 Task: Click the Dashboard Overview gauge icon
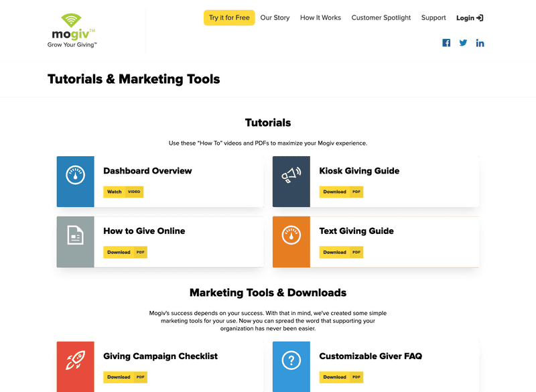pyautogui.click(x=75, y=175)
